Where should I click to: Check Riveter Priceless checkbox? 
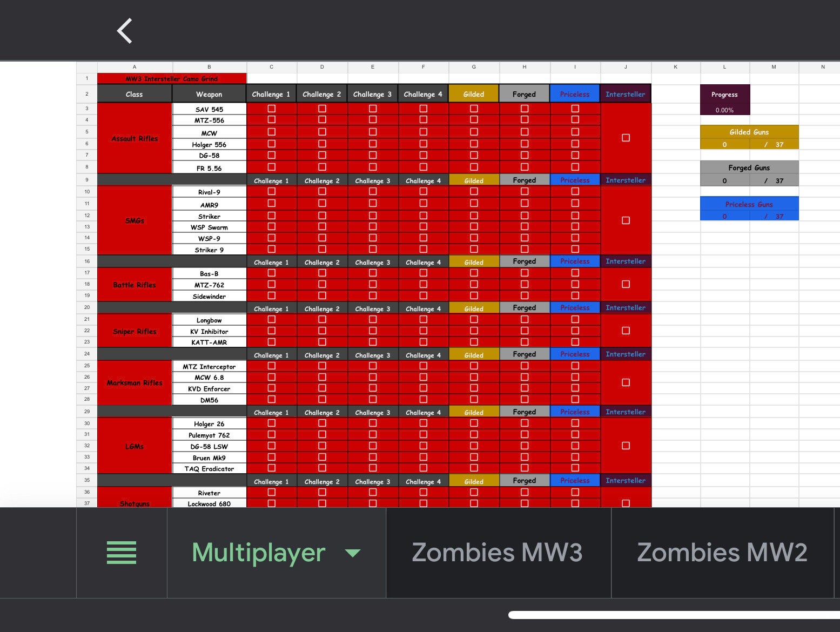575,492
